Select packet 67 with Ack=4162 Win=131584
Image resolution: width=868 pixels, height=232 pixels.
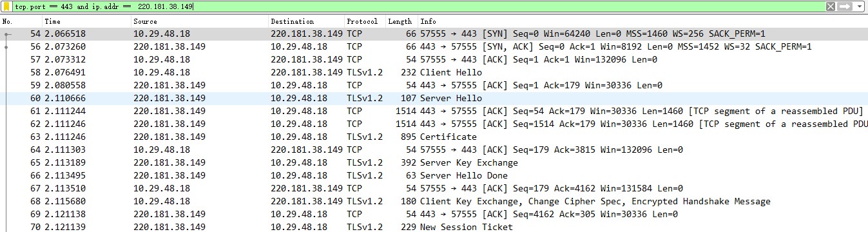pos(434,188)
